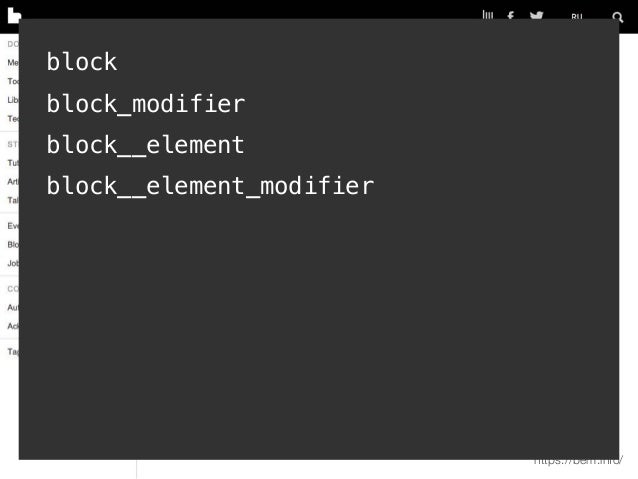Click the block__element_modifier text line
The image size is (638, 479).
(x=210, y=186)
